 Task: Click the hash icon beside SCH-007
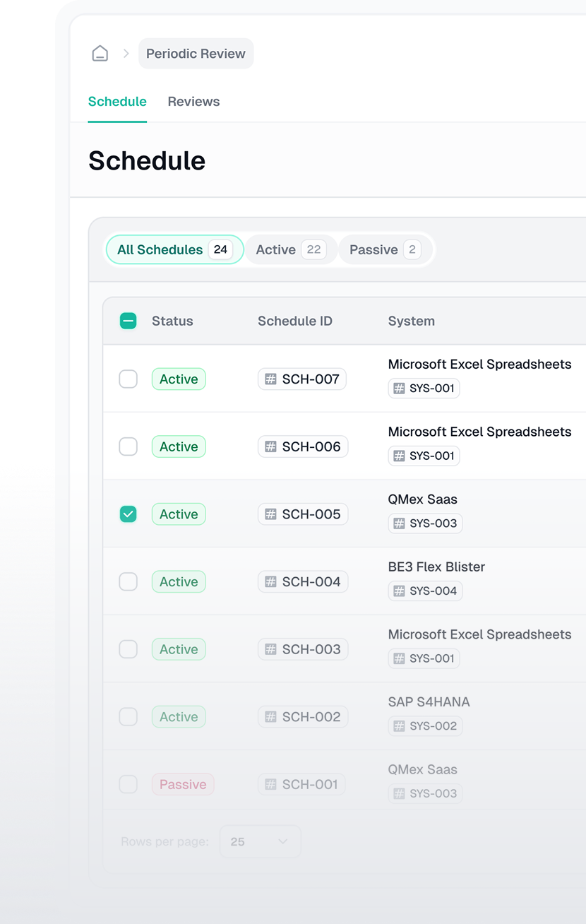click(x=270, y=379)
